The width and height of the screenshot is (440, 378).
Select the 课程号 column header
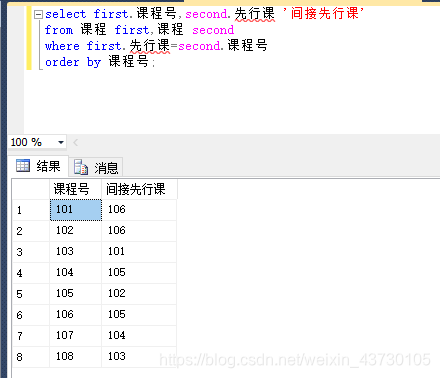click(76, 189)
